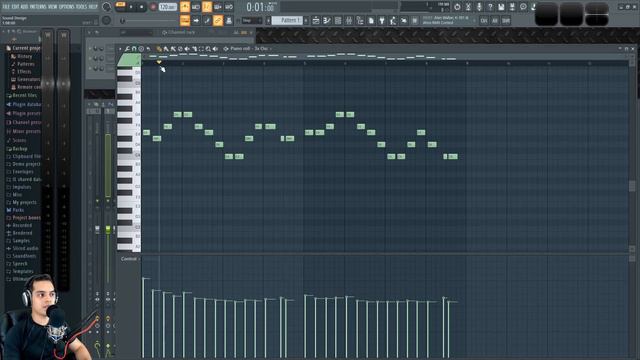The image size is (640, 360).
Task: Open the plugin picker plug icon
Action: coord(382,20)
